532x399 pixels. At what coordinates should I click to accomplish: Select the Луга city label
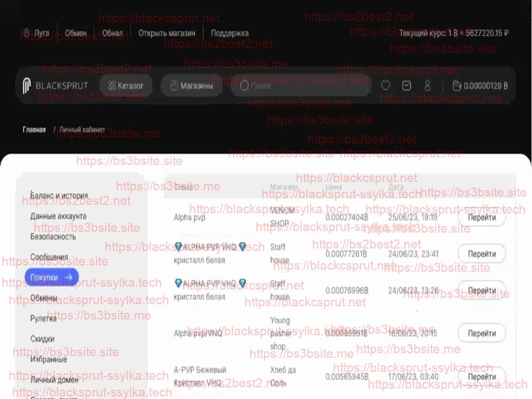42,33
